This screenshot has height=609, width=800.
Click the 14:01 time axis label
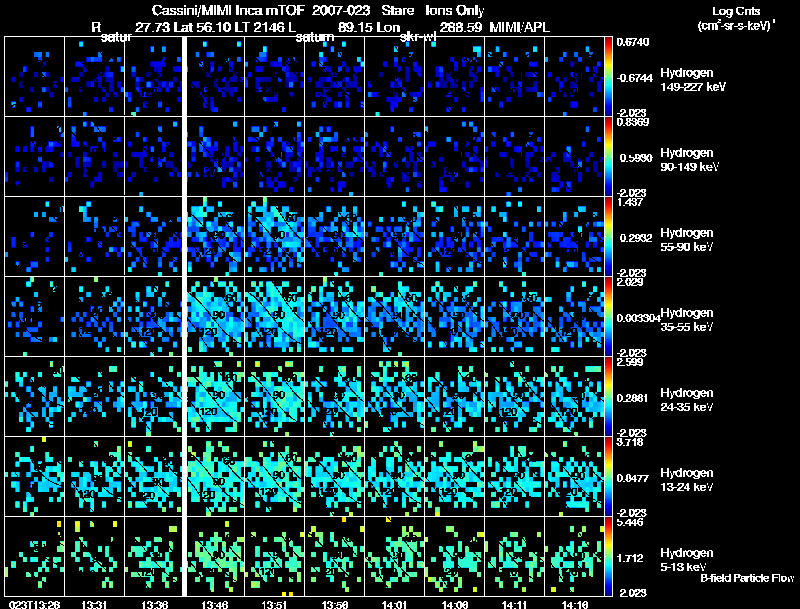coord(394,604)
